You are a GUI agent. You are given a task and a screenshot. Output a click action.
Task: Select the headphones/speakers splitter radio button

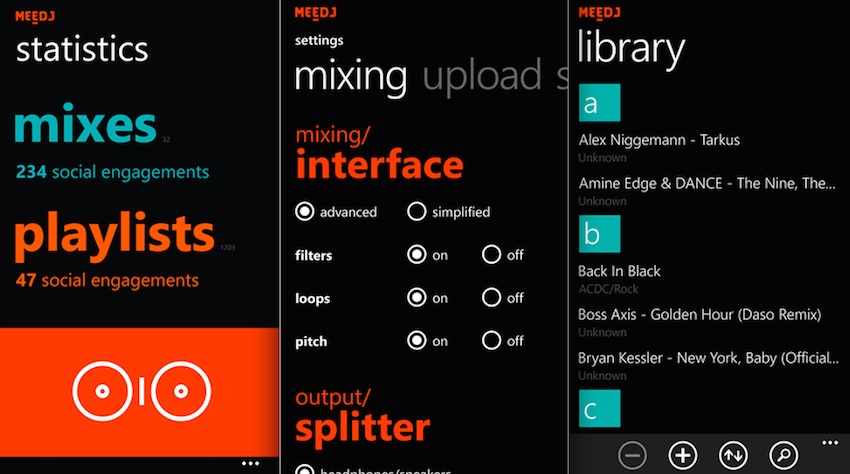(x=305, y=470)
